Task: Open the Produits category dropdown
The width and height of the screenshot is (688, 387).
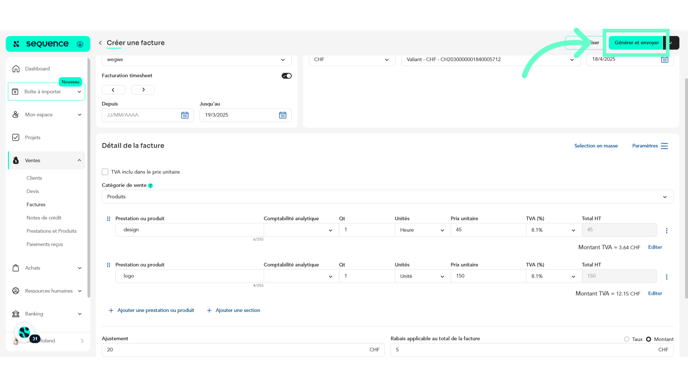Action: tap(387, 197)
